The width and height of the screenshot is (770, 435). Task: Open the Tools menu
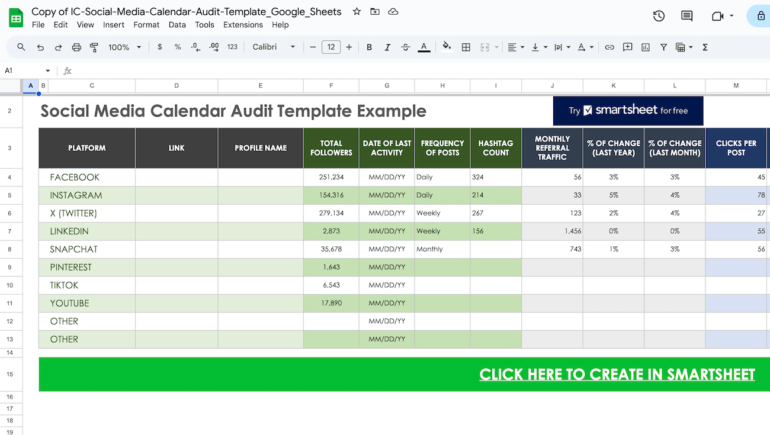[x=204, y=25]
